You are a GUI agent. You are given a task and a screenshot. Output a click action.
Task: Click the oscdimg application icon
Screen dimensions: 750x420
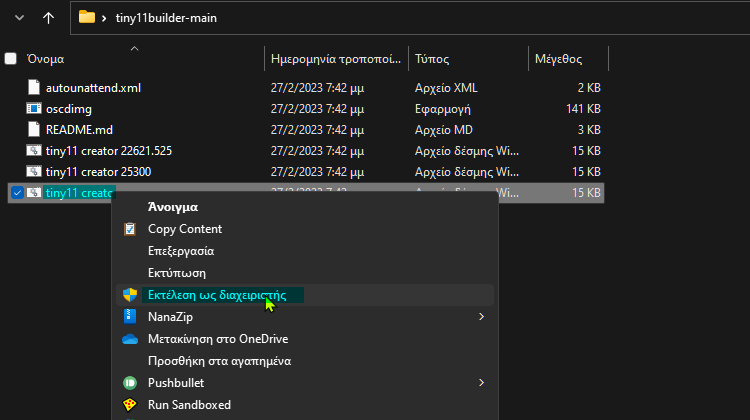(x=33, y=109)
